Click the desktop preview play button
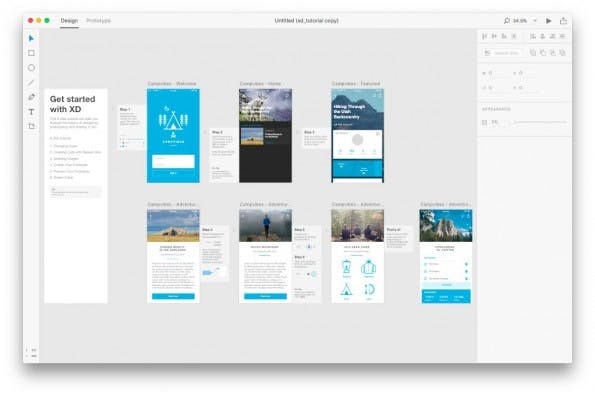 pyautogui.click(x=548, y=21)
